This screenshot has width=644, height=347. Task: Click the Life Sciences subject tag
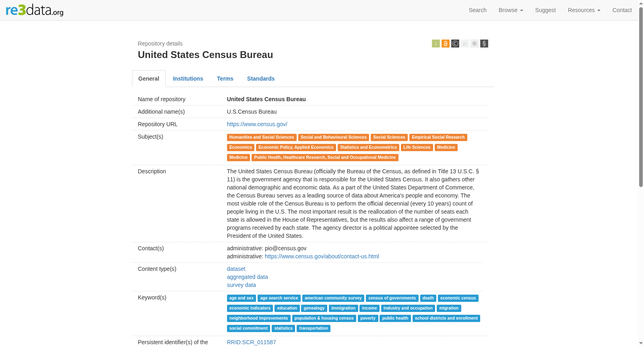point(417,148)
